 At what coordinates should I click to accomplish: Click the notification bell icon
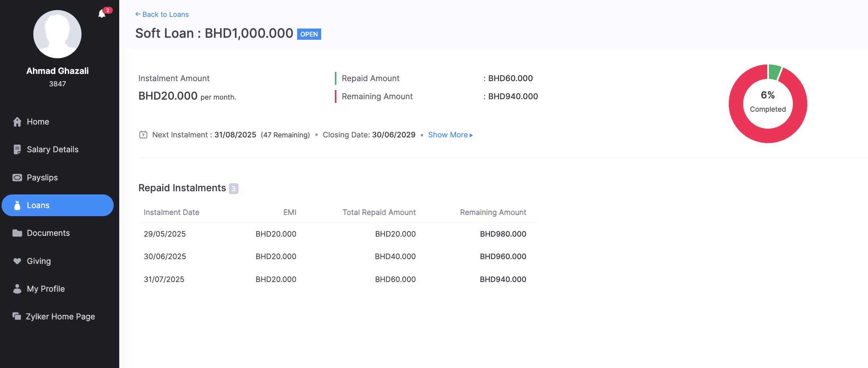coord(102,14)
